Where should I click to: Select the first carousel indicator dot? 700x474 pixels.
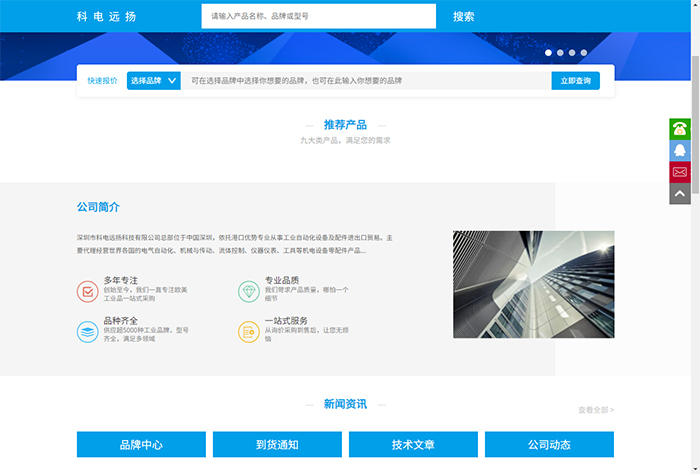point(547,52)
